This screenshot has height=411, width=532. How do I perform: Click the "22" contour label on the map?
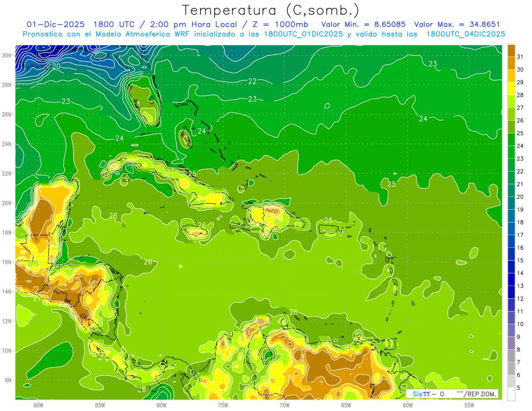click(x=252, y=81)
